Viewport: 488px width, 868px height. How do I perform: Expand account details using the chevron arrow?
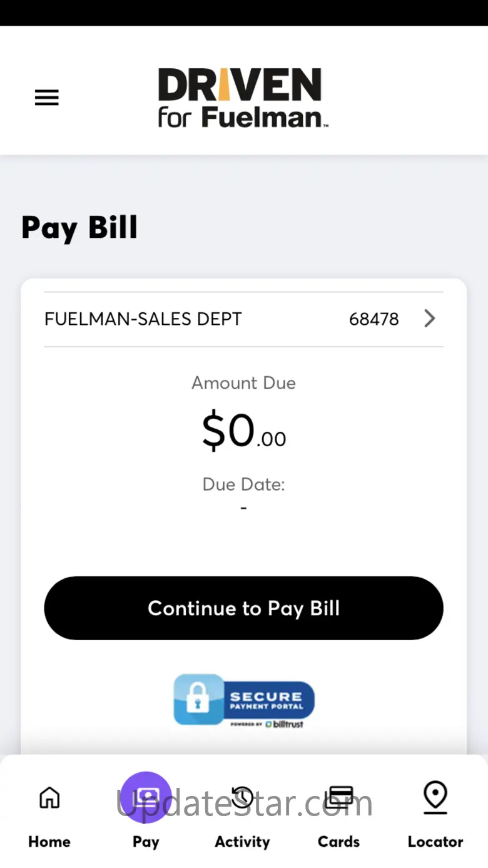(x=429, y=319)
